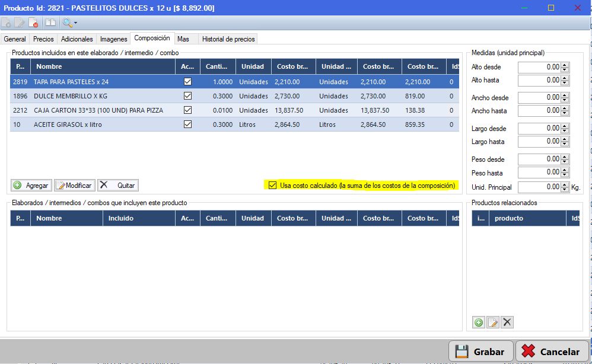This screenshot has height=364, width=592.
Task: Focus the Alto desde input field
Action: click(539, 67)
